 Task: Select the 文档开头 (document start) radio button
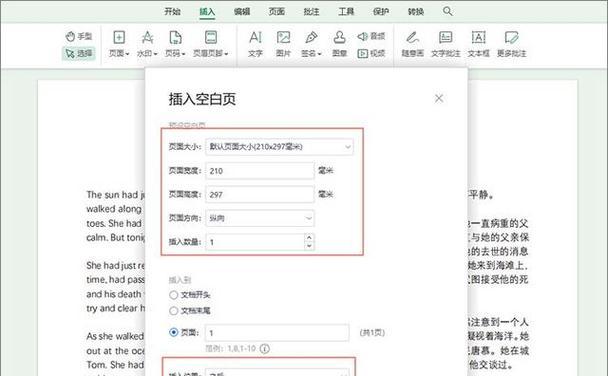pyautogui.click(x=174, y=295)
